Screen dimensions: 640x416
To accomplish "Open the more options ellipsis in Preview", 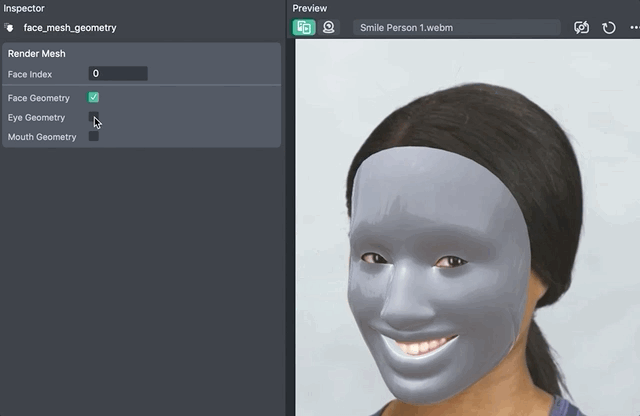I will click(635, 28).
